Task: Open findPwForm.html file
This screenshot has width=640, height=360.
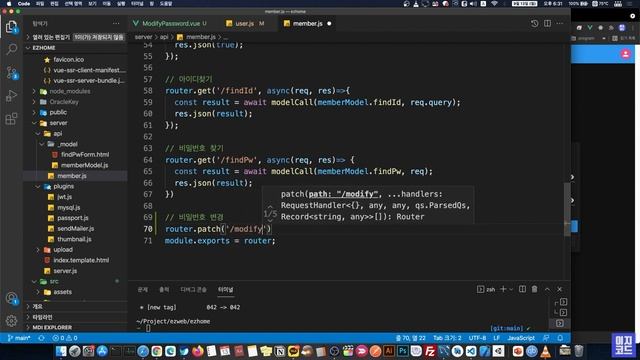Action: 85,155
